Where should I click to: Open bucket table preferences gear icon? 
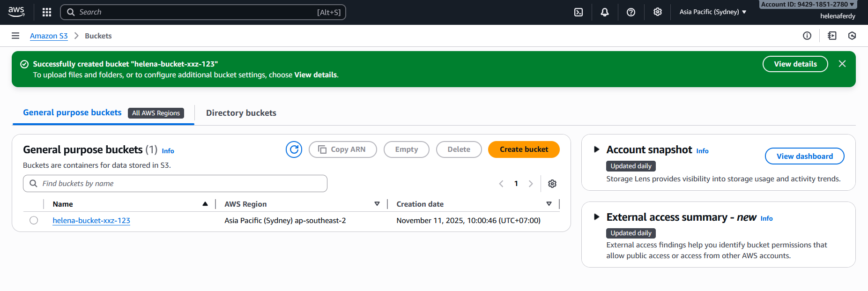[552, 184]
